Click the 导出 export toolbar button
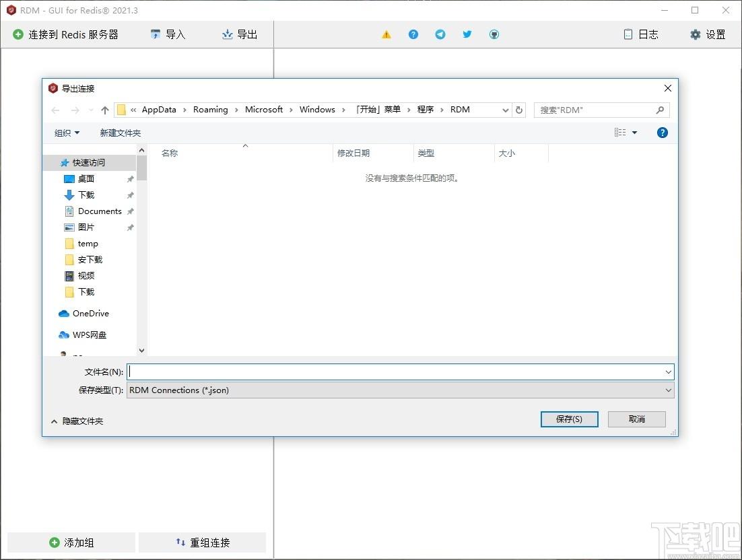 tap(240, 34)
